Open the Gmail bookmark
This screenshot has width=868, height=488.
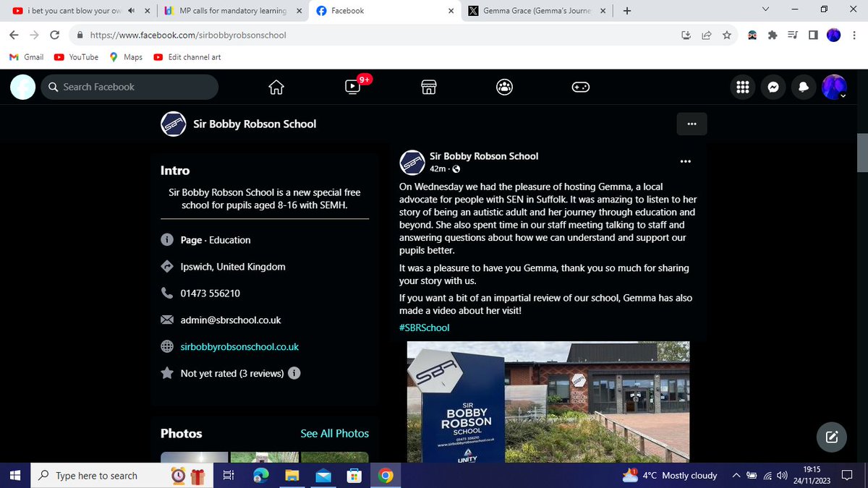click(x=27, y=57)
